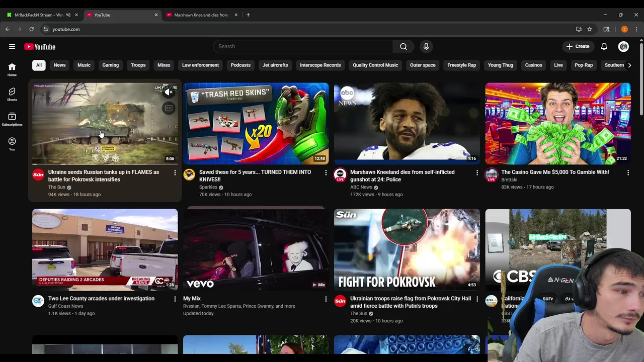Click the Chrome profile icon
644x362 pixels.
(x=624, y=29)
